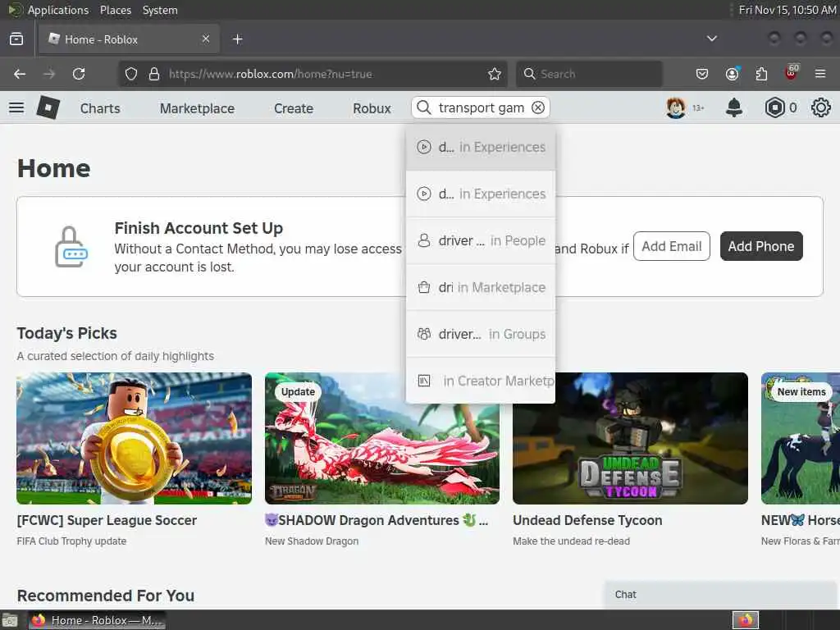The height and width of the screenshot is (630, 840).
Task: Open the Robux page
Action: click(x=372, y=108)
